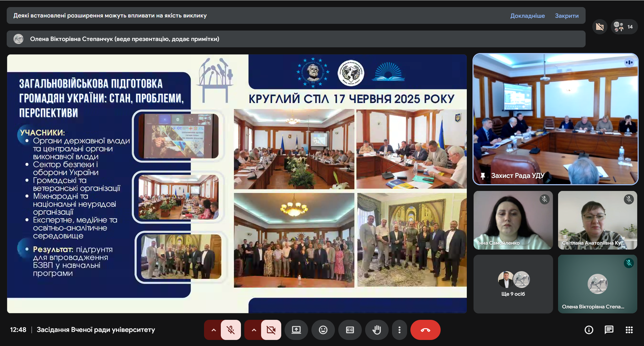Viewport: 644px width, 346px height.
Task: Expand audio settings chevron next to microphone
Action: click(213, 330)
